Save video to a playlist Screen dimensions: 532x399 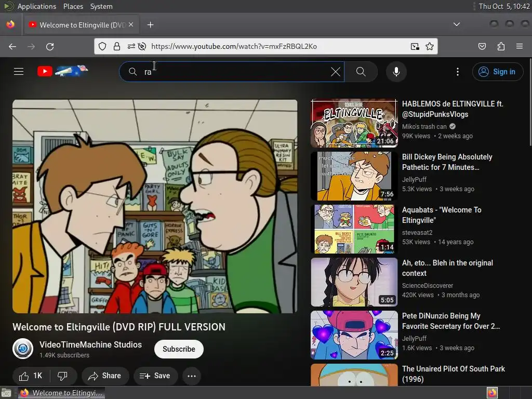[155, 376]
